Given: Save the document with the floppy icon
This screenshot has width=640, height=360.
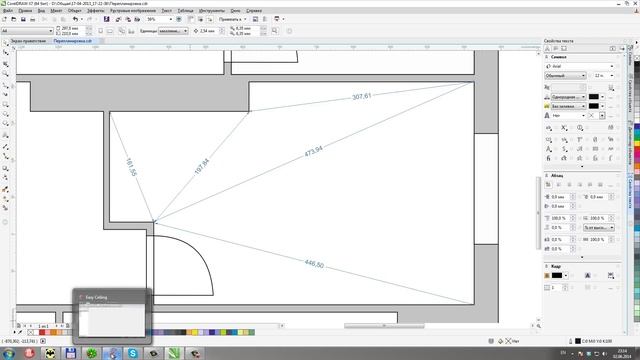Looking at the screenshot, I should (23, 19).
